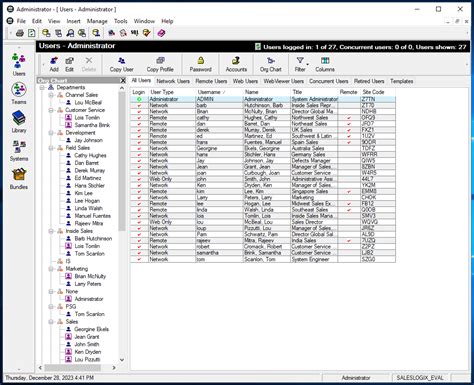Collapse the Field Sales department node
The height and width of the screenshot is (385, 474).
coord(51,148)
